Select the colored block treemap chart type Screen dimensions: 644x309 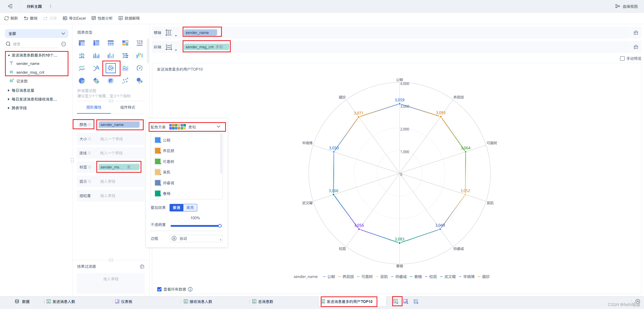pos(125,43)
